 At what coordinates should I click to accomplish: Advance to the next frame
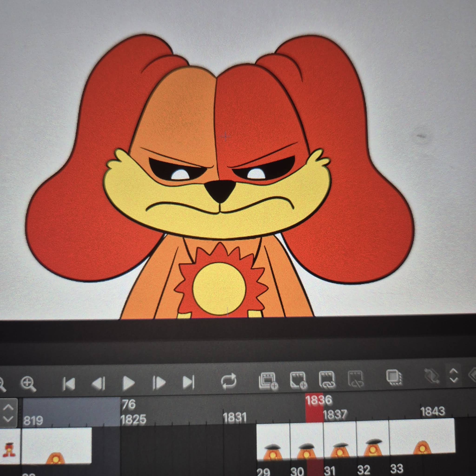159,383
